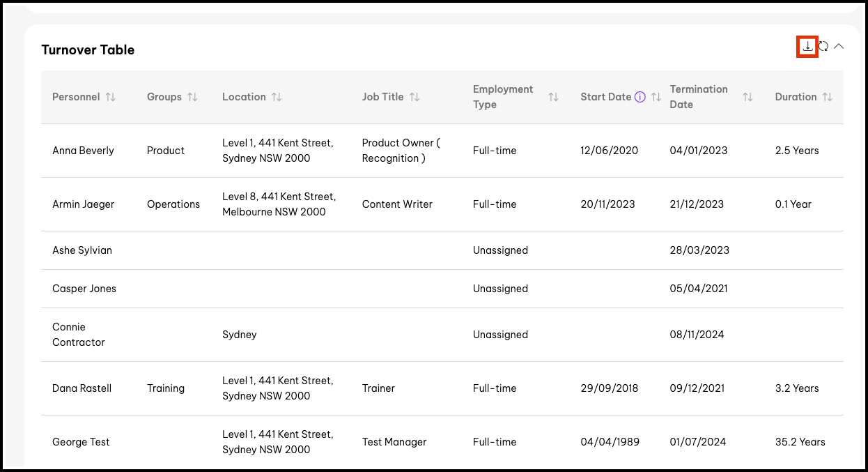Sort table by Job Title column
The height and width of the screenshot is (472, 868).
tap(414, 98)
